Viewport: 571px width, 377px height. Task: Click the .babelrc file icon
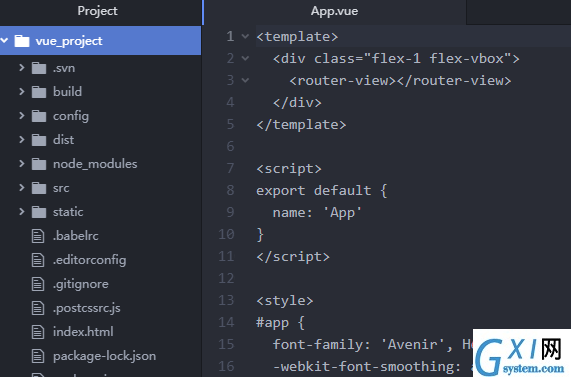coord(38,236)
